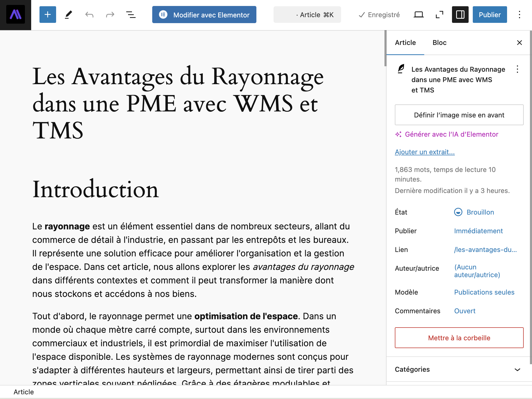
Task: Select the pencil Tools icon
Action: point(68,15)
